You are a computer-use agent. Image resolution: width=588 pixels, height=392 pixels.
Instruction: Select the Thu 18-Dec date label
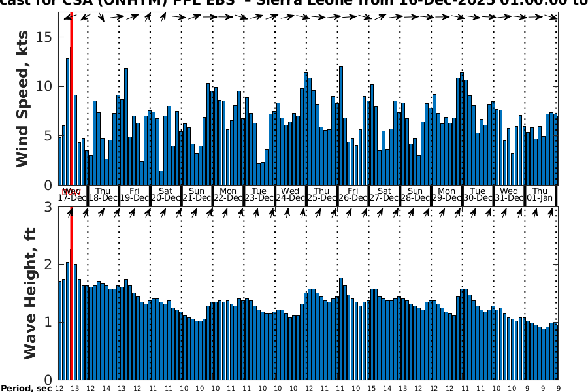(x=103, y=194)
